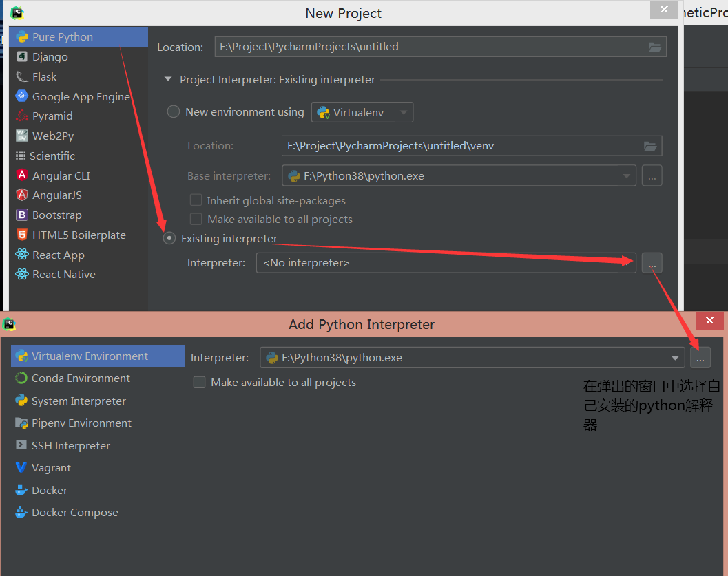Screen dimensions: 728x576
Task: Choose SSH Interpreter entry
Action: (98, 445)
